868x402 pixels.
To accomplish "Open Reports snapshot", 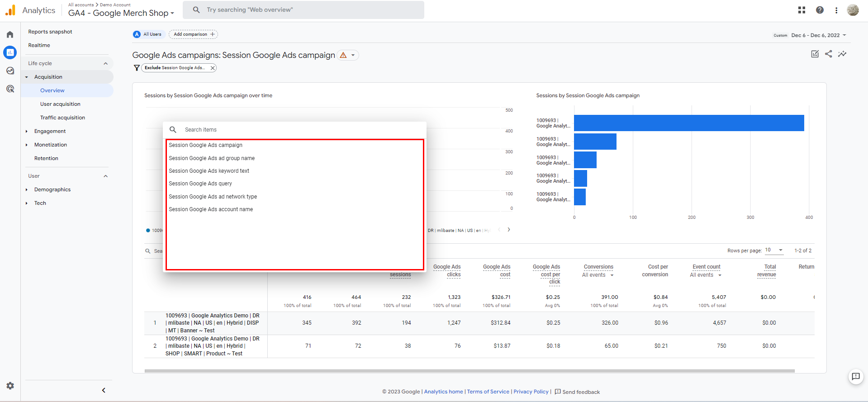I will (x=50, y=32).
